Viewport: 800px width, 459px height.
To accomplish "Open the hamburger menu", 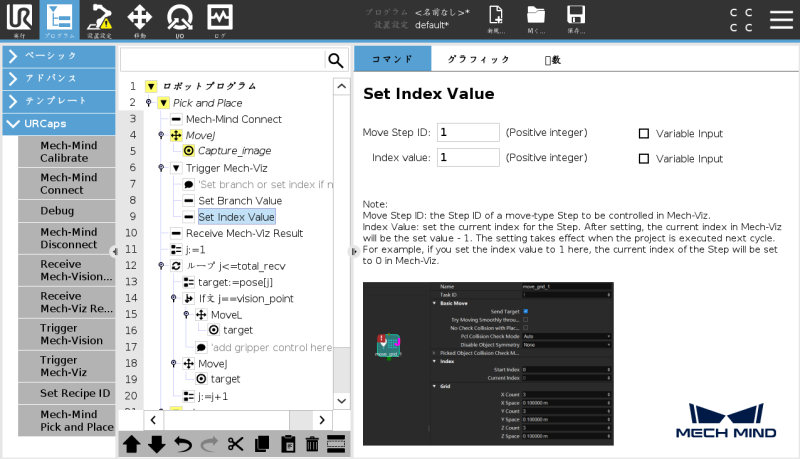I will [x=781, y=19].
